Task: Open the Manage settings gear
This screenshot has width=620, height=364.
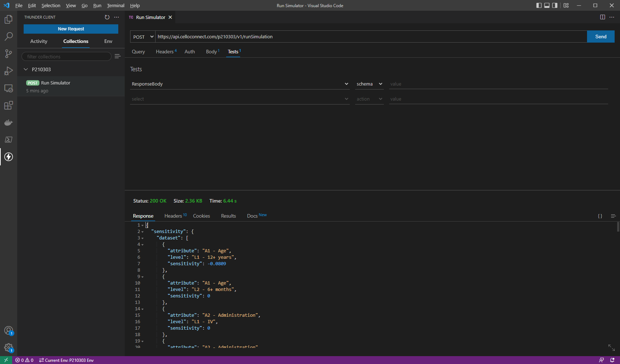Action: click(8, 347)
